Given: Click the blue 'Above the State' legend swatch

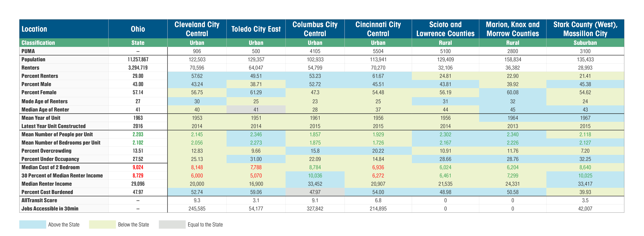Looking at the screenshot, I should pos(32,225).
